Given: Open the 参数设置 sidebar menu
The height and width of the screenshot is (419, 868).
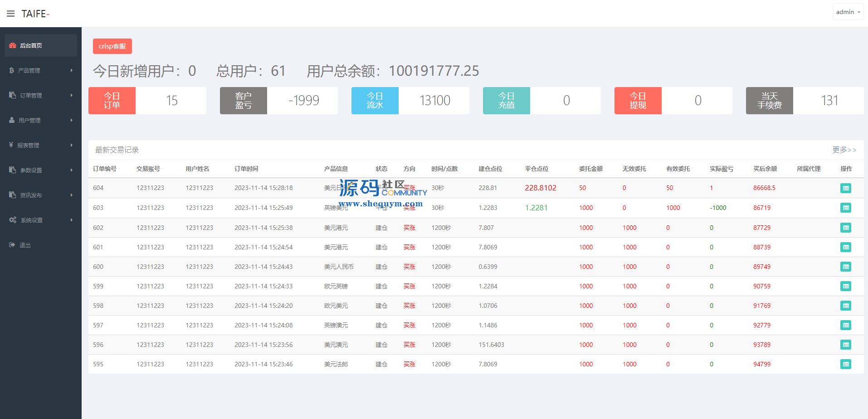Looking at the screenshot, I should click(41, 170).
